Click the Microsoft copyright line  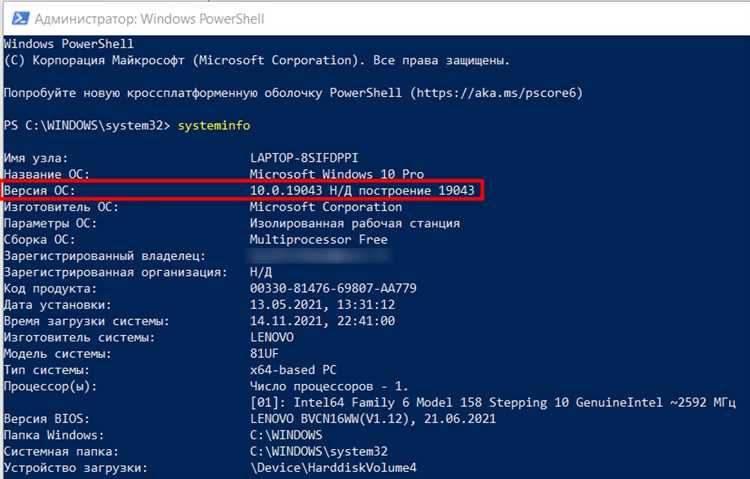(x=257, y=60)
